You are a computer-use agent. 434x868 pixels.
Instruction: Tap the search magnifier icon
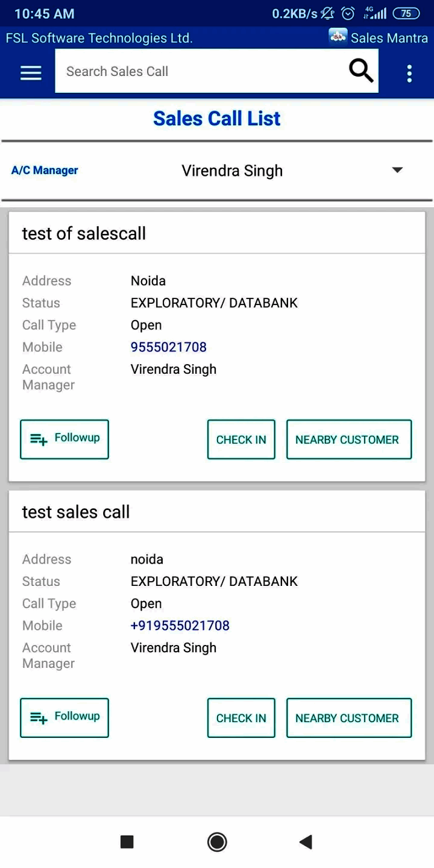point(361,71)
